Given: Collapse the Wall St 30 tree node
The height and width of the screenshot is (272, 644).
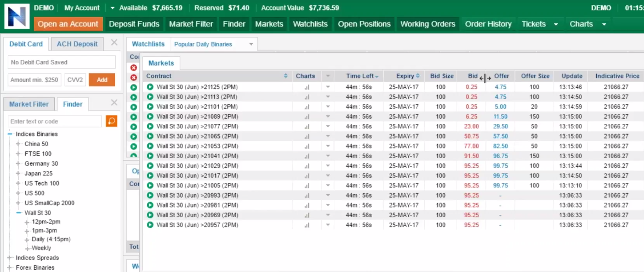Looking at the screenshot, I should click(18, 213).
